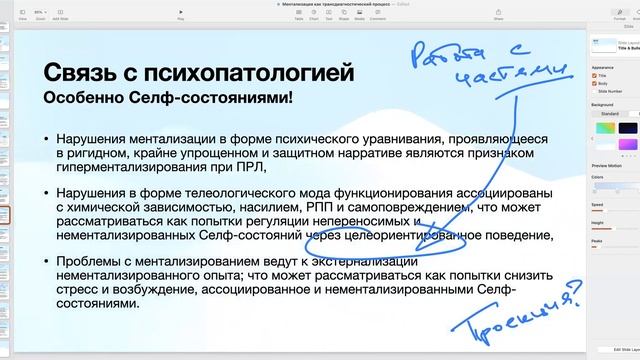Click the bullet starting "Нарушения в форме телеологического"
Image resolution: width=640 pixels, height=360 pixels.
305,214
